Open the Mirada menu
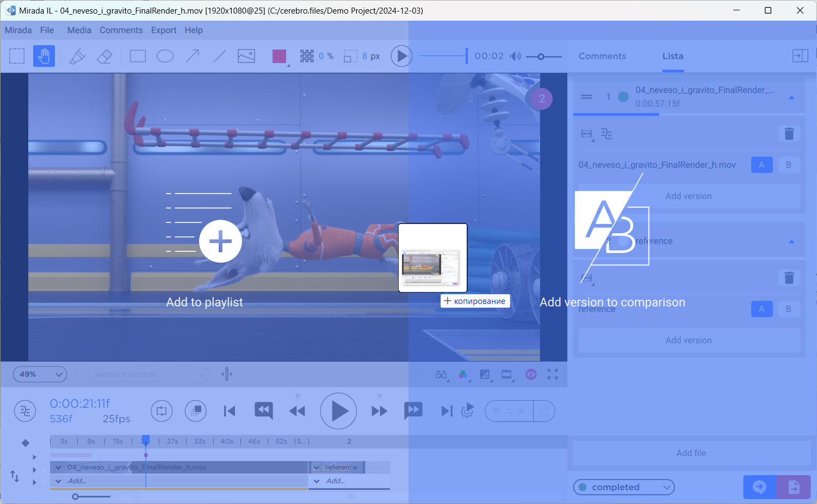This screenshot has height=504, width=817. 18,30
